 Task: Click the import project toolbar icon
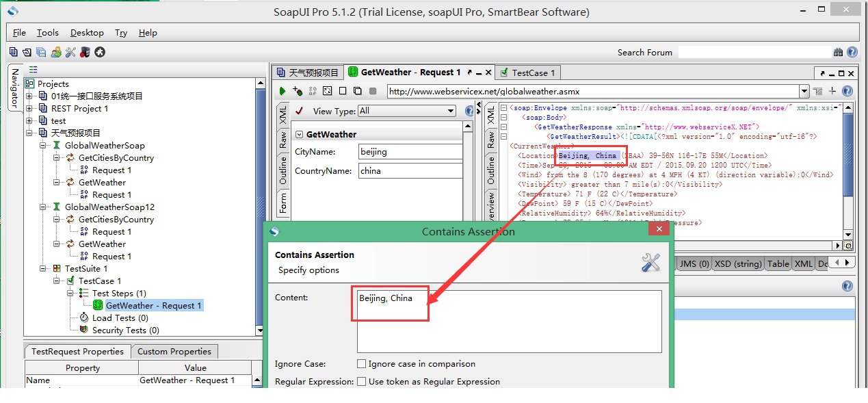point(27,52)
